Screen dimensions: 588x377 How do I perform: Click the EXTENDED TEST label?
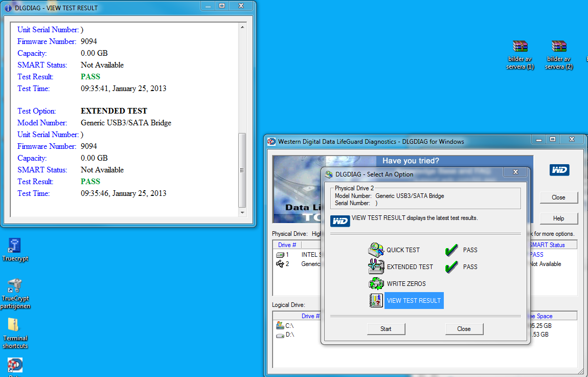pyautogui.click(x=410, y=267)
